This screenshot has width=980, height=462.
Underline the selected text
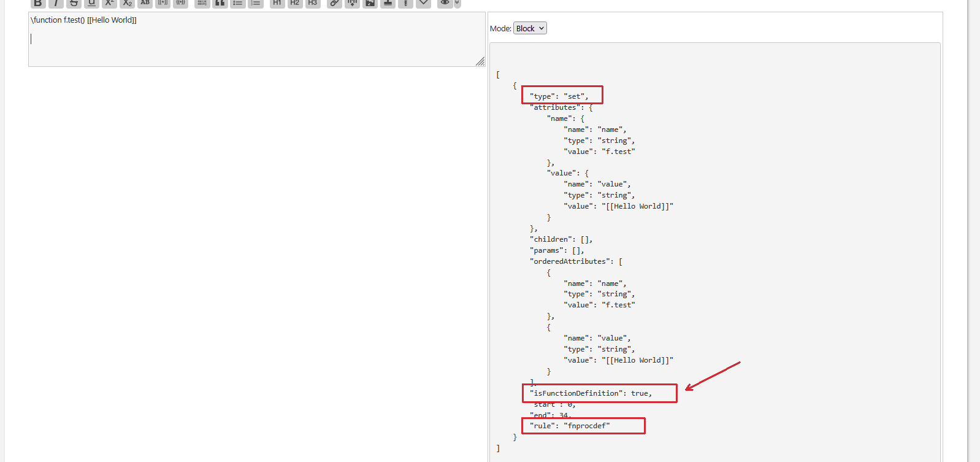[91, 3]
